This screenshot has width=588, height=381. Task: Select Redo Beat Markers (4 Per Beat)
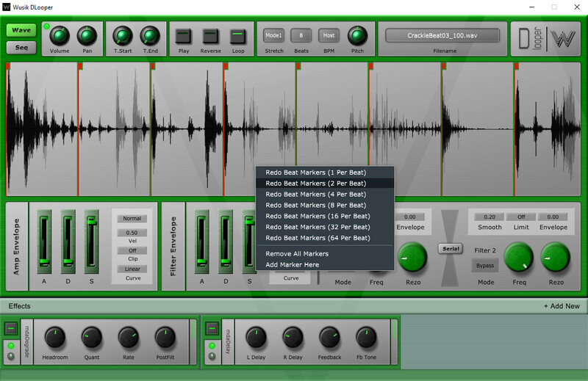coord(325,194)
